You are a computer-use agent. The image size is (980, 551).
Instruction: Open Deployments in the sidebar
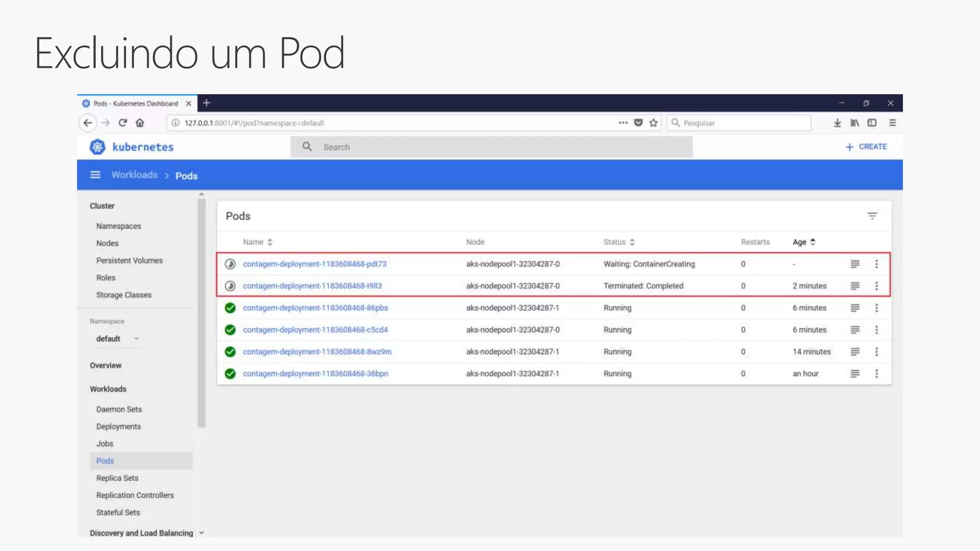click(118, 427)
